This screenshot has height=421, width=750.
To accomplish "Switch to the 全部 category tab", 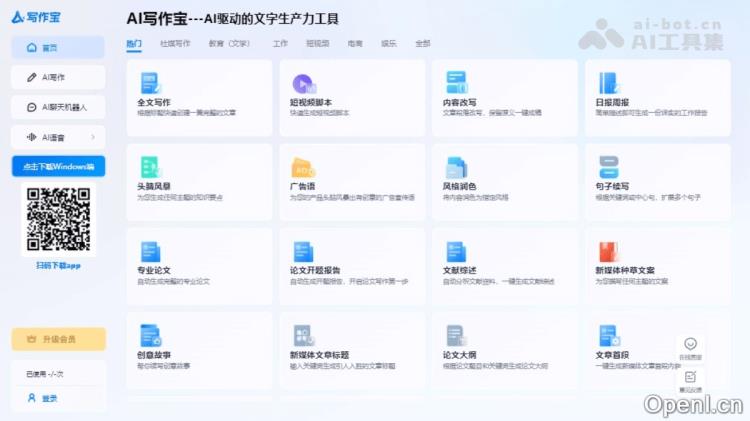I will click(422, 44).
